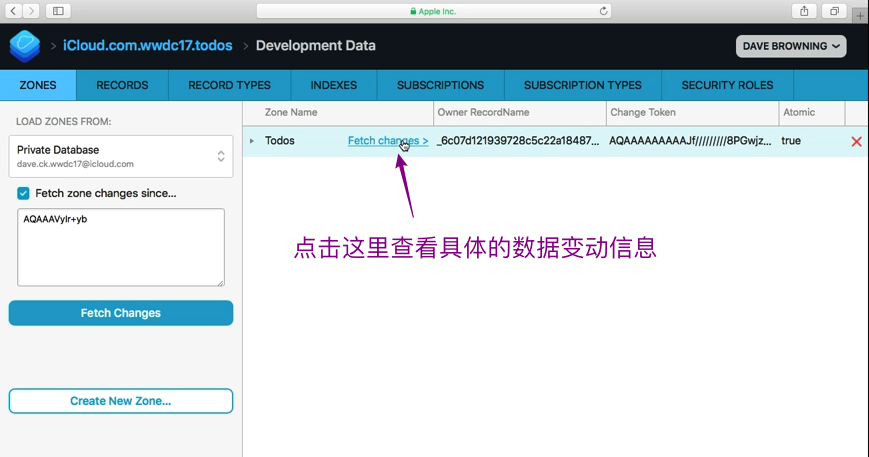Image resolution: width=869 pixels, height=457 pixels.
Task: Open the iCloud.com.wwdc17.todos container link
Action: (x=147, y=45)
